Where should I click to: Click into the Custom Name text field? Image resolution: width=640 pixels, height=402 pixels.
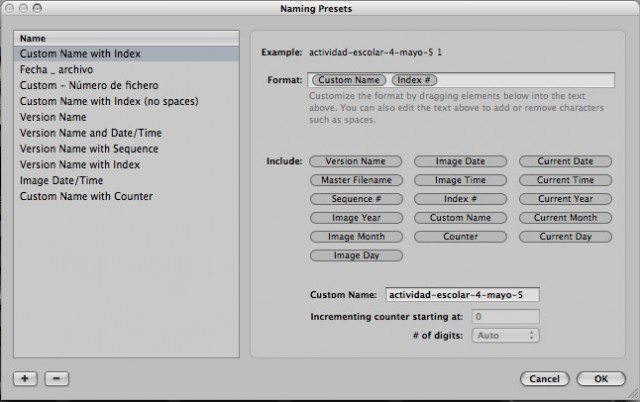462,295
